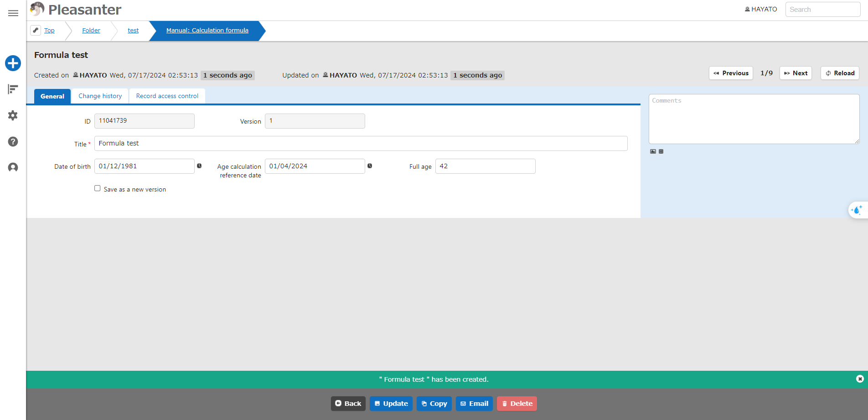
Task: Insert image into Comments icon
Action: coord(653,151)
